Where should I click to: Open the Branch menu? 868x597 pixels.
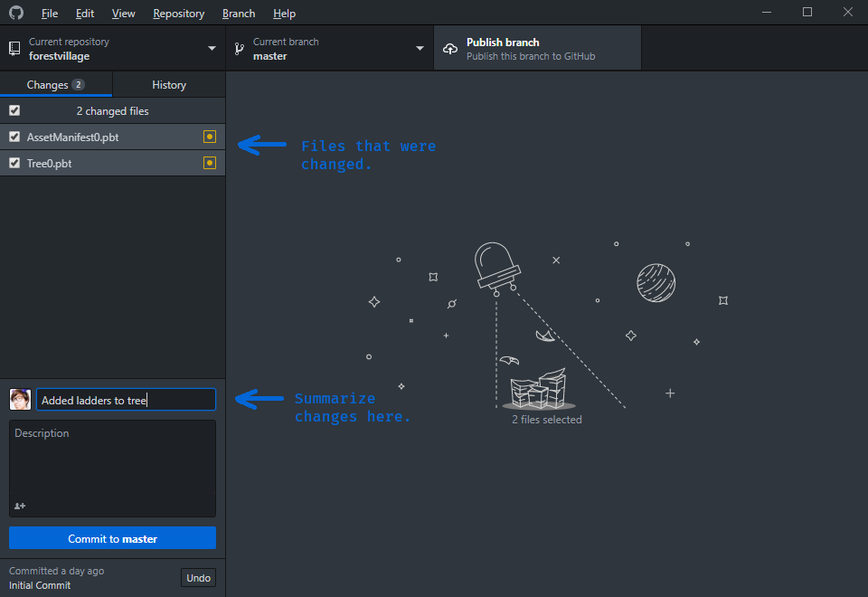(x=239, y=14)
